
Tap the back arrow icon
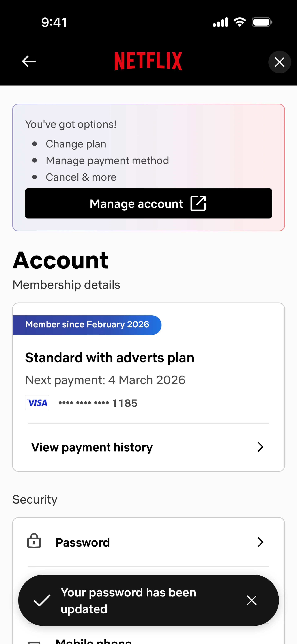29,61
